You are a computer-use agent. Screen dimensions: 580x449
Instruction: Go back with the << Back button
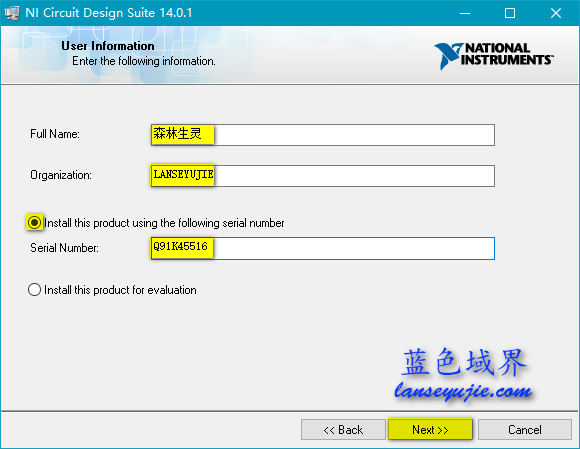coord(343,429)
